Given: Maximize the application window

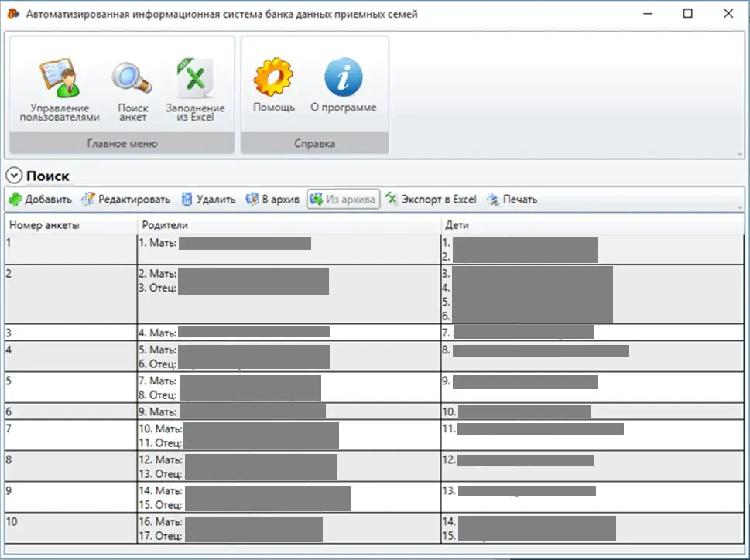Looking at the screenshot, I should (x=688, y=13).
